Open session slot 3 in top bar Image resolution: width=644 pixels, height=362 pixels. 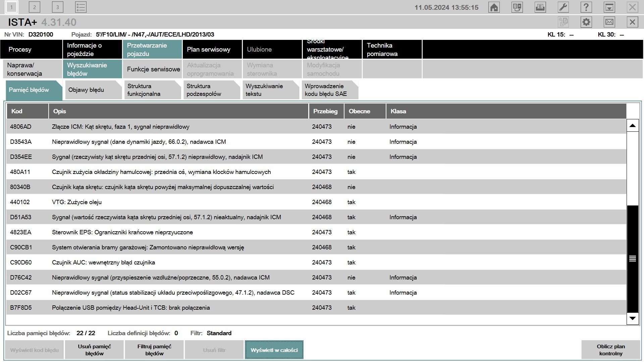tap(57, 7)
